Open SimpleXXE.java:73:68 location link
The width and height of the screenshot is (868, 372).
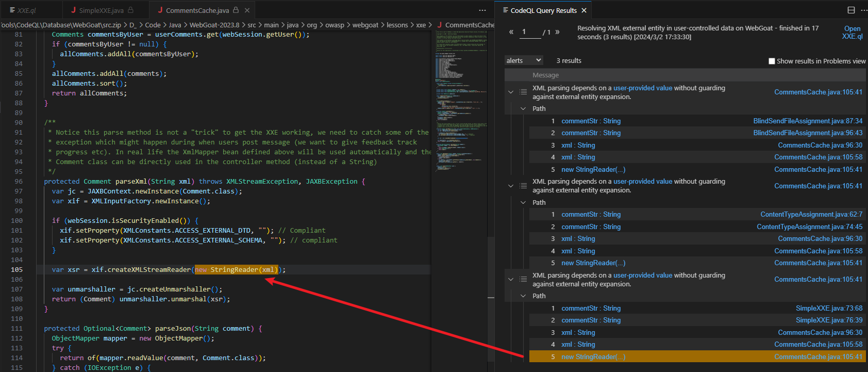(829, 308)
